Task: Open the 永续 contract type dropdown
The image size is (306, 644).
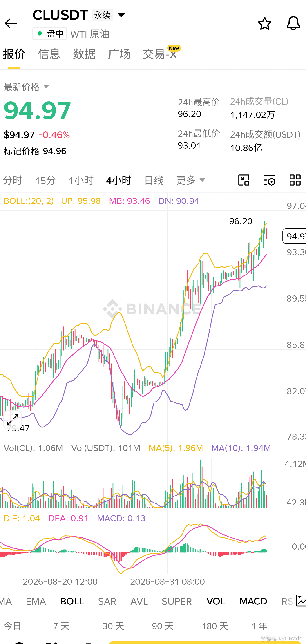Action: click(109, 15)
